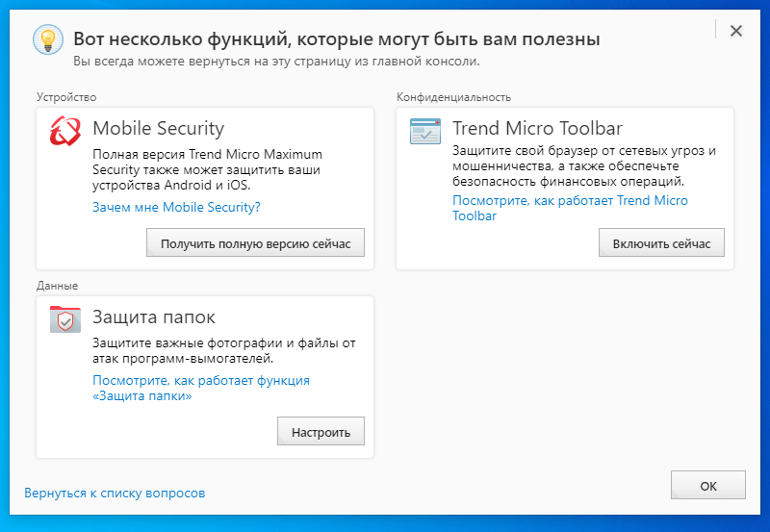Open folder protection setup with "Настроить"

pos(321,432)
